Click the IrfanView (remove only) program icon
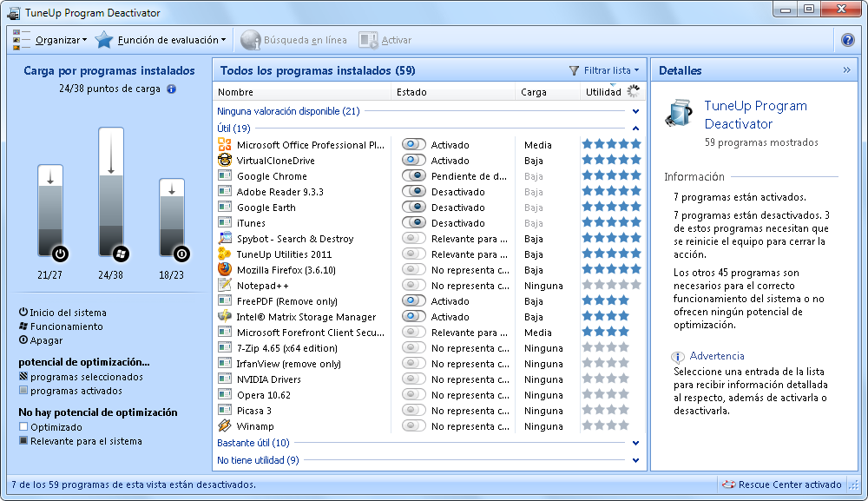This screenshot has height=501, width=868. coord(225,364)
